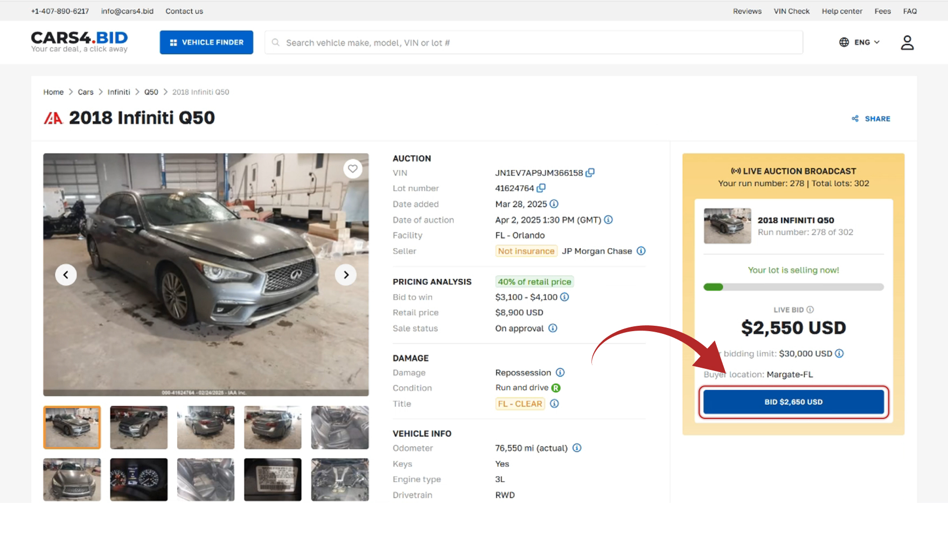The height and width of the screenshot is (560, 948).
Task: Open the info icon beside Repossession damage
Action: coord(560,373)
